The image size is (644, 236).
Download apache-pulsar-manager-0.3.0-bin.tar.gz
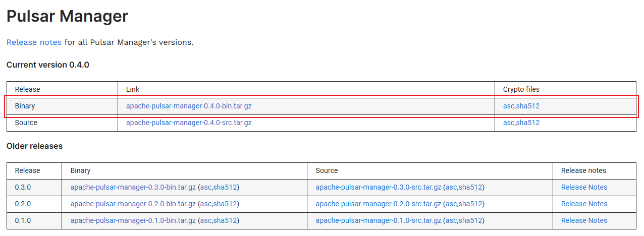pos(133,187)
